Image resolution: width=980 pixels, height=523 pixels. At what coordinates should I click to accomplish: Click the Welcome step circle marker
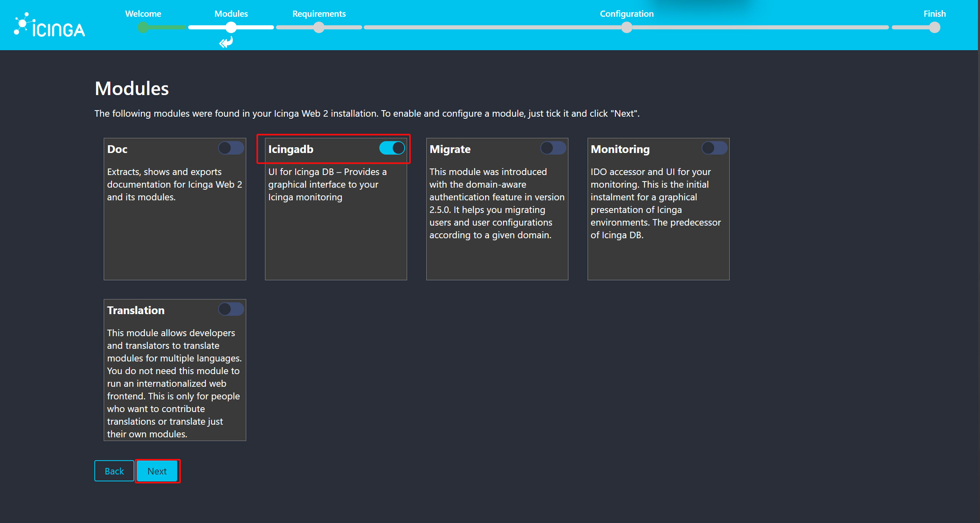click(x=143, y=27)
